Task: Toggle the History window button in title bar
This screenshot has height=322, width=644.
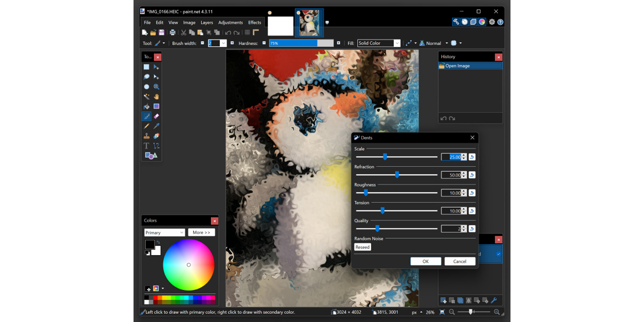Action: point(465,22)
